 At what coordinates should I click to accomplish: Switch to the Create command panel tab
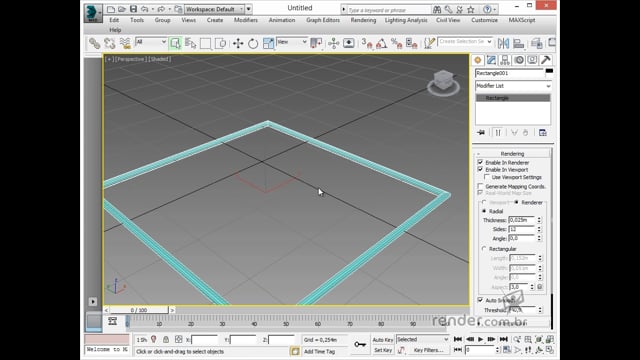point(478,60)
